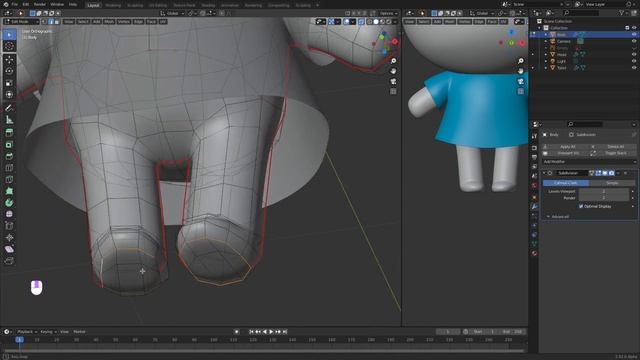Click camera view icon in blue-shirt viewport
The image size is (640, 360).
click(521, 81)
